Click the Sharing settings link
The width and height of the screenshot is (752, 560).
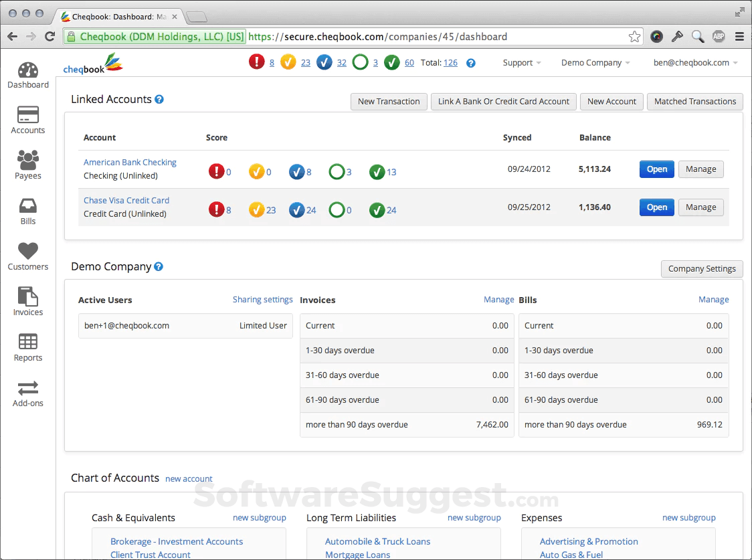pyautogui.click(x=262, y=299)
